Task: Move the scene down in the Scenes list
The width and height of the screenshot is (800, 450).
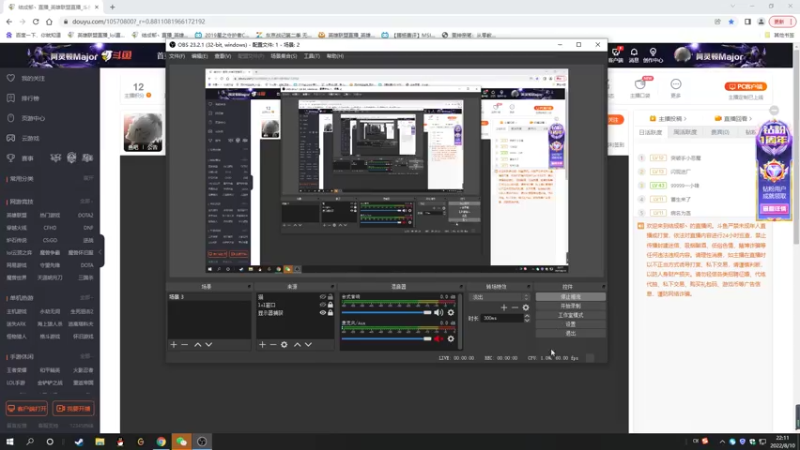Action: (x=209, y=345)
